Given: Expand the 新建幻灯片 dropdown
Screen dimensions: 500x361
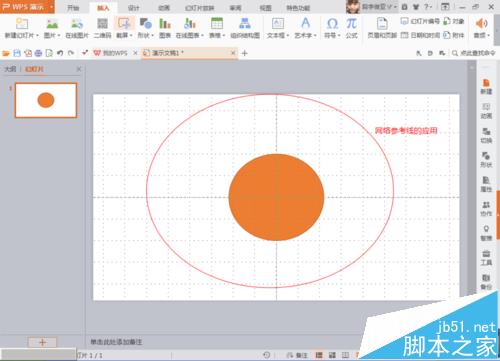Looking at the screenshot, I should pos(37,35).
